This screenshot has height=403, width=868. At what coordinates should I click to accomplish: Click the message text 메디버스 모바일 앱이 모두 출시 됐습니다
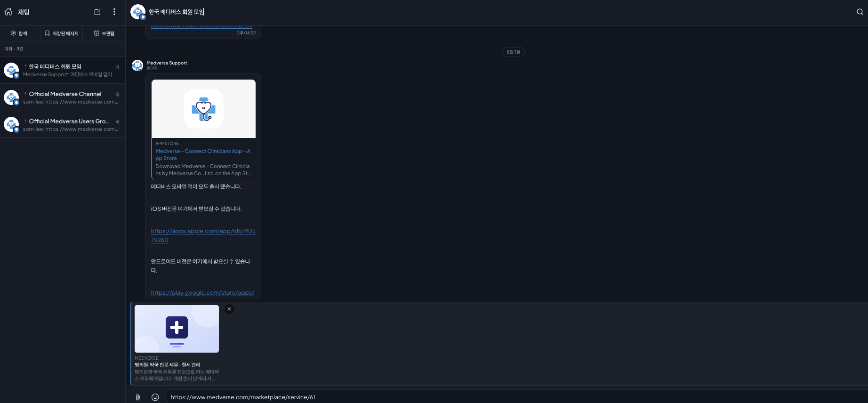(x=196, y=187)
